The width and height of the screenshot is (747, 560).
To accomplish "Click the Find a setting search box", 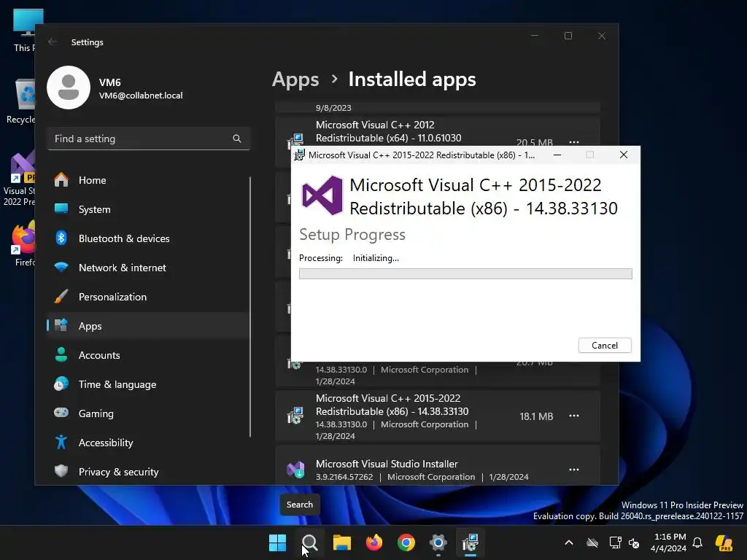I will click(149, 139).
